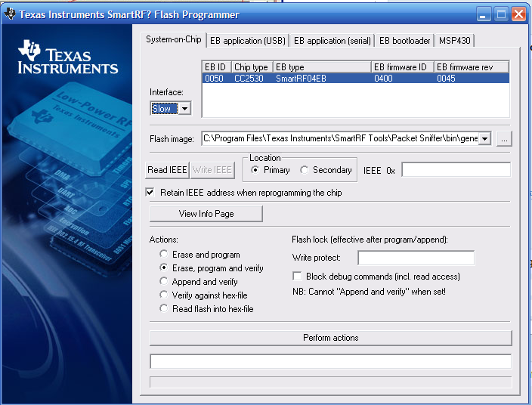Click the status message text box

(x=331, y=361)
